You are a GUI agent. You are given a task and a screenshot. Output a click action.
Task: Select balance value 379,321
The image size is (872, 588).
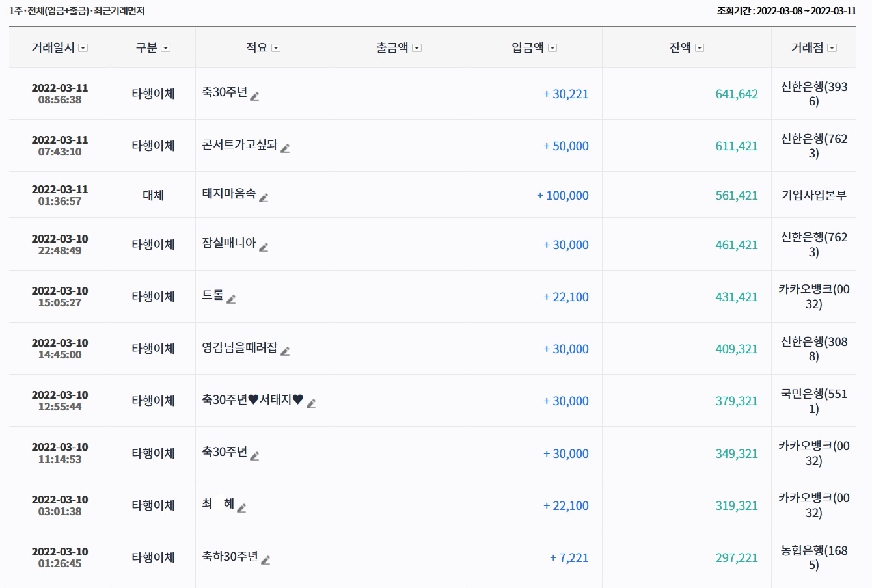coord(737,401)
